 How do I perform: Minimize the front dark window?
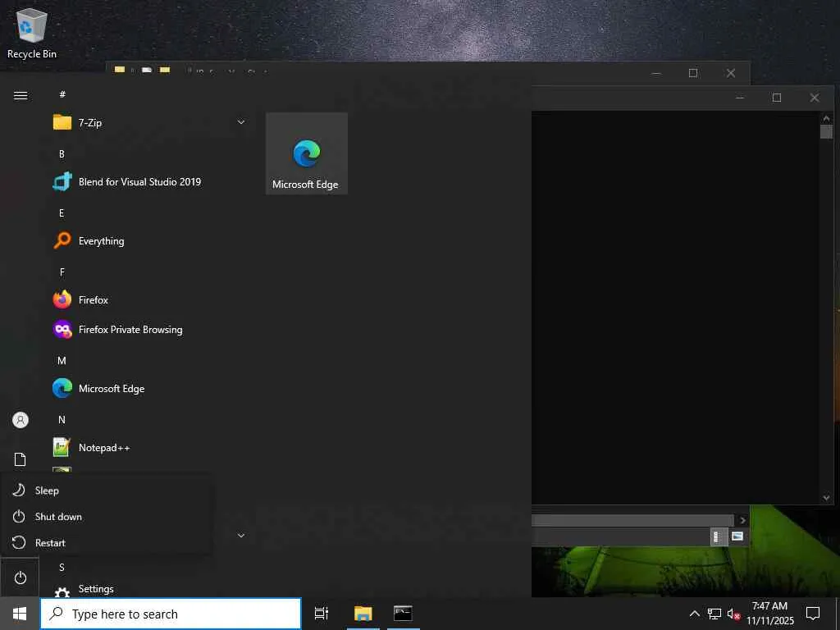pyautogui.click(x=740, y=98)
